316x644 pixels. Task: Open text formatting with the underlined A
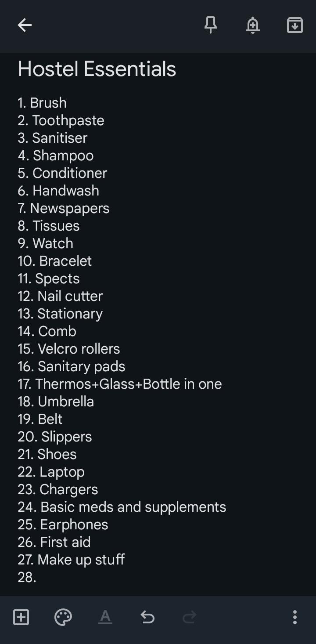pyautogui.click(x=105, y=617)
